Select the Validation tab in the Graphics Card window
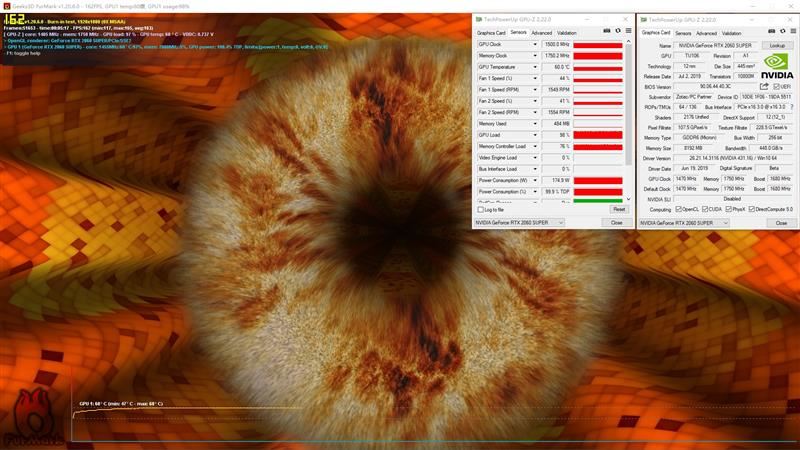 [731, 33]
